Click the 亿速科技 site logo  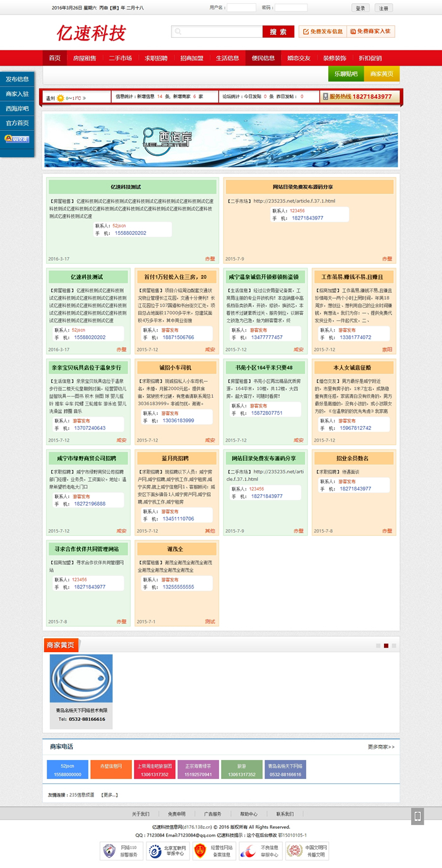[91, 33]
